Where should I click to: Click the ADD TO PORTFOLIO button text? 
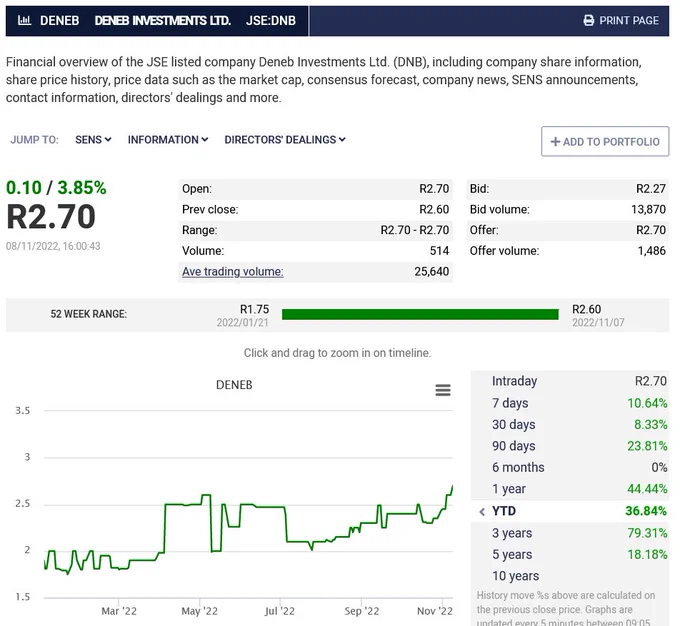[611, 142]
